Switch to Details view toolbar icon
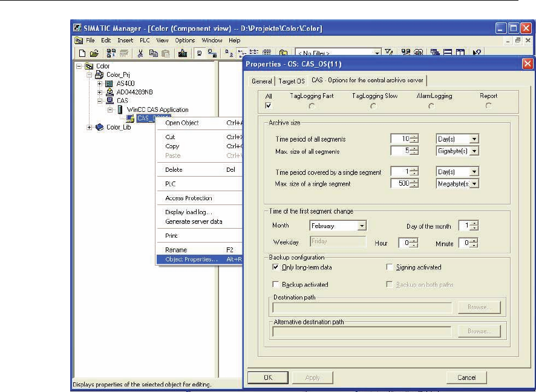The height and width of the screenshot is (392, 536). click(267, 53)
